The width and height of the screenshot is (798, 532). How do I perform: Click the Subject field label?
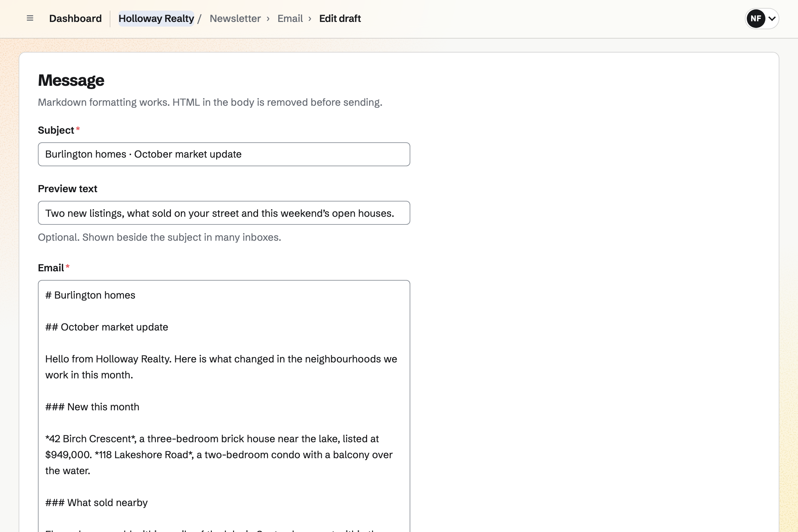56,130
